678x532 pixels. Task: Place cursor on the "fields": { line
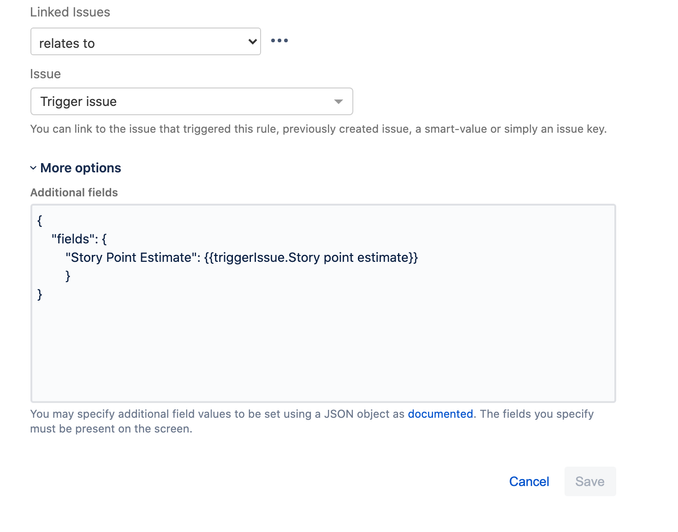point(79,239)
